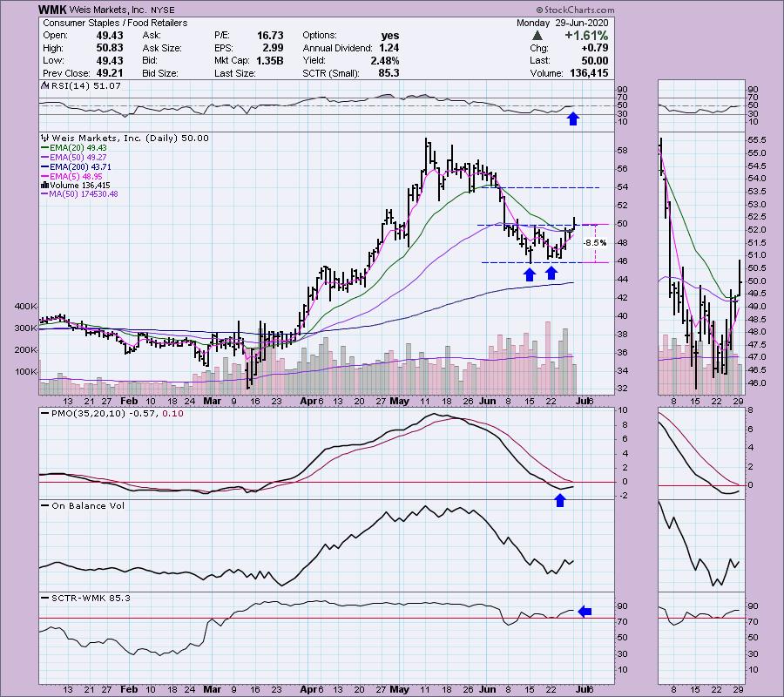Viewport: 784px width, 697px height.
Task: Click the "SCTR (Small):" label in the header
Action: (x=330, y=73)
